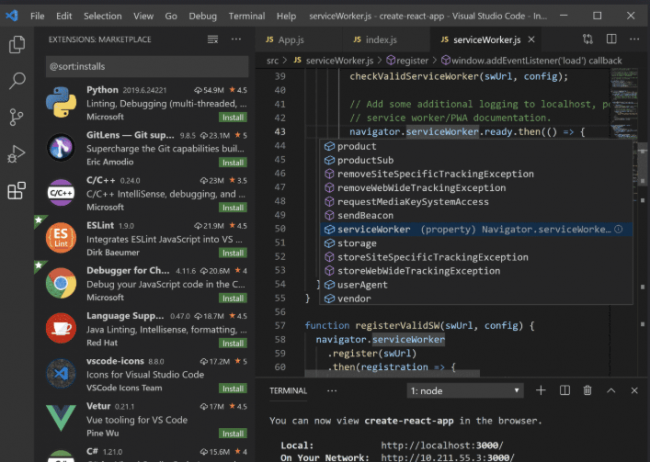Close the serviceWorker.js tab
650x462 pixels.
[531, 39]
